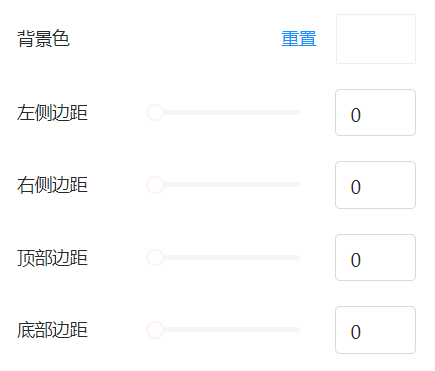This screenshot has width=435, height=371.
Task: Focus the 顶部边距 number input field
Action: (375, 257)
